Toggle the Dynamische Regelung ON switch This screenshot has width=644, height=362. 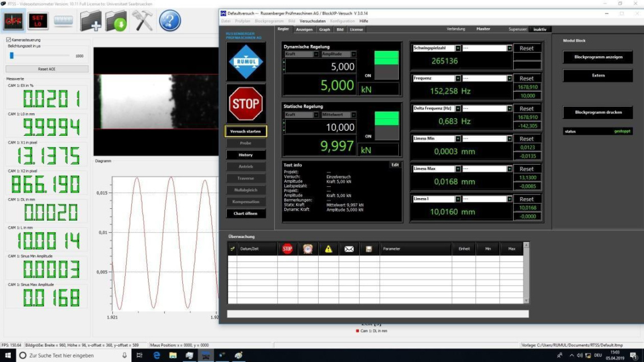387,65
